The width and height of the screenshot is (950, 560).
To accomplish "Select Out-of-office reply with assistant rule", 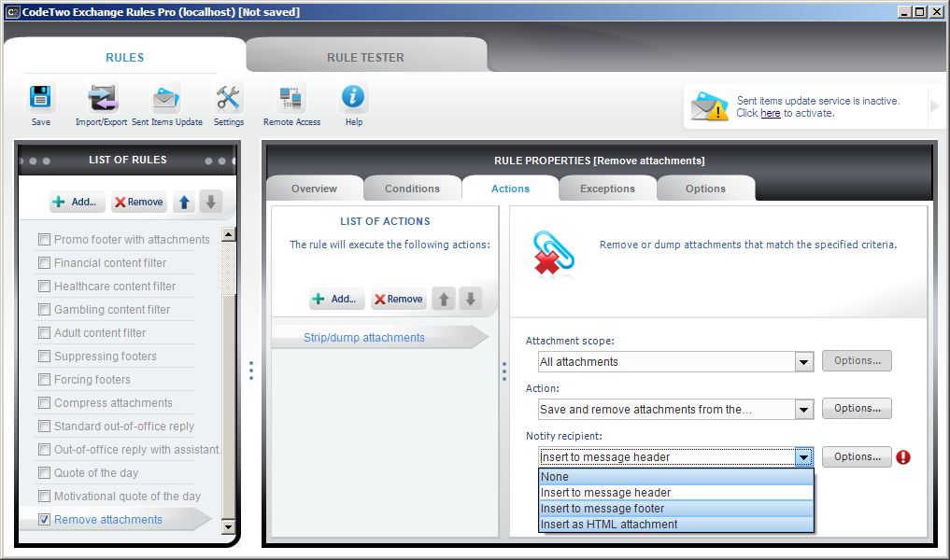I will (137, 450).
